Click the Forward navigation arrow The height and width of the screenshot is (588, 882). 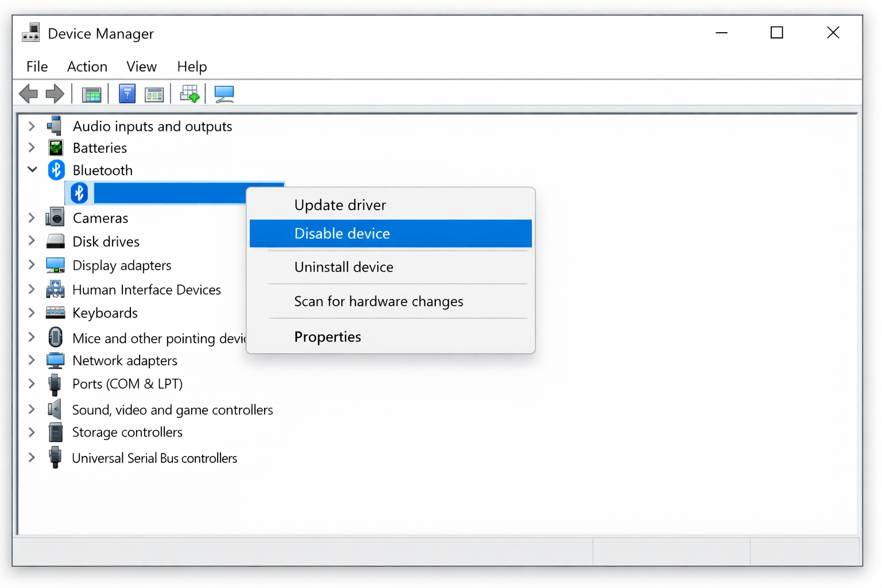[x=55, y=93]
